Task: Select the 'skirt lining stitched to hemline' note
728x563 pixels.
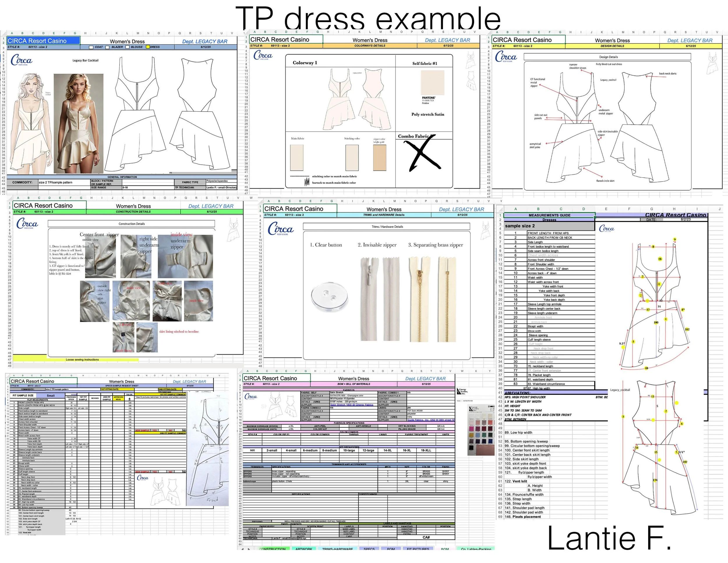Action: (x=179, y=332)
